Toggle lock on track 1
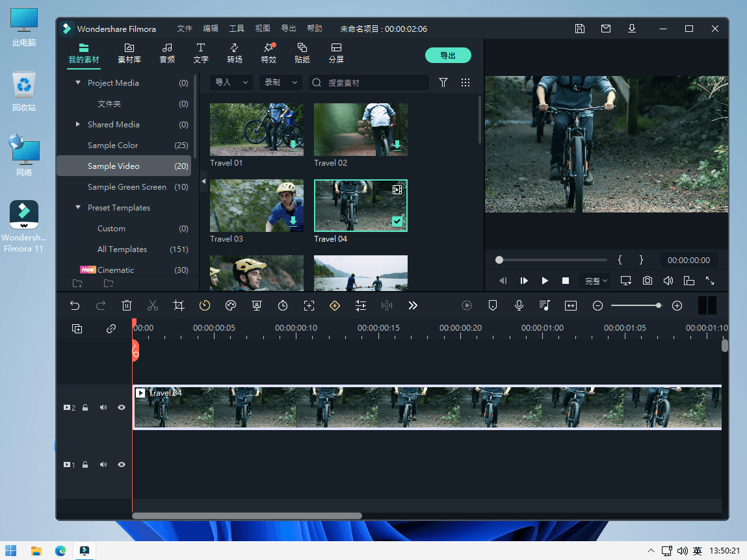 (x=85, y=465)
